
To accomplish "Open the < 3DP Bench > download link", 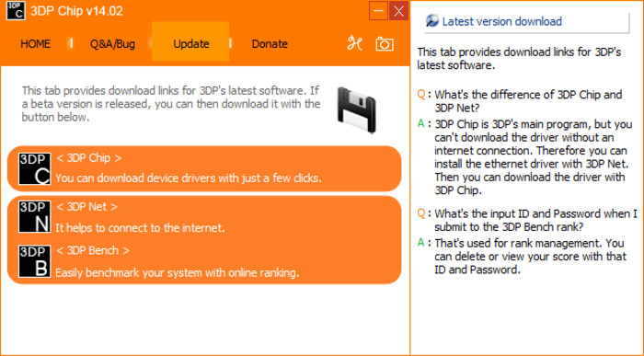I will click(93, 250).
